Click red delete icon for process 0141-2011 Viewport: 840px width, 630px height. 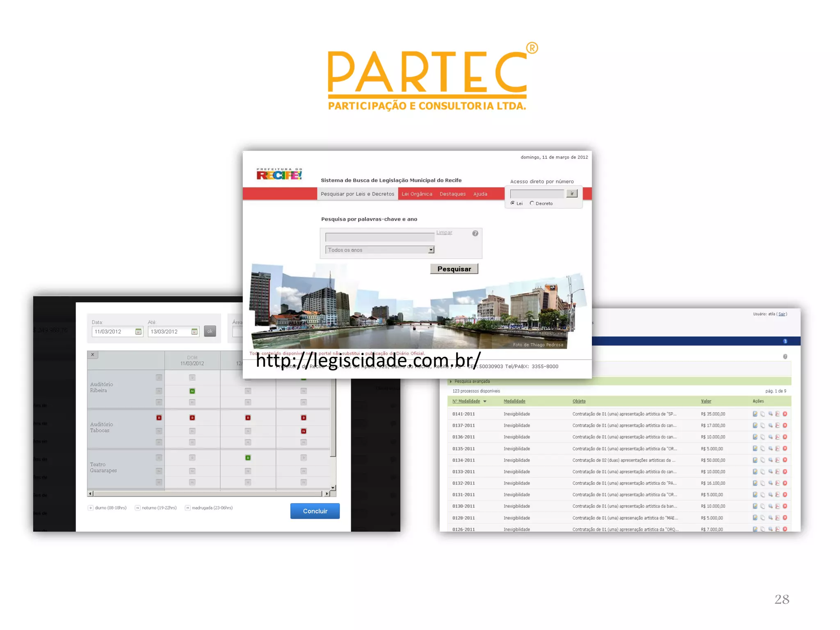coord(785,414)
